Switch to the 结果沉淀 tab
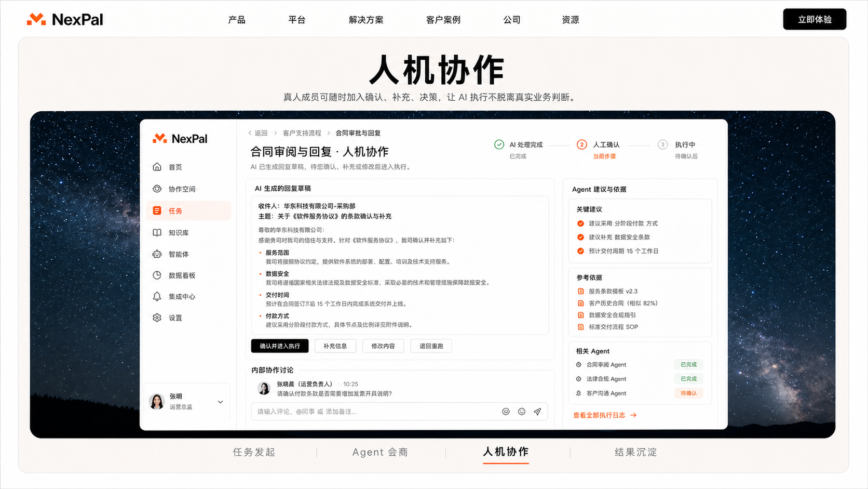The image size is (868, 489). [x=636, y=452]
